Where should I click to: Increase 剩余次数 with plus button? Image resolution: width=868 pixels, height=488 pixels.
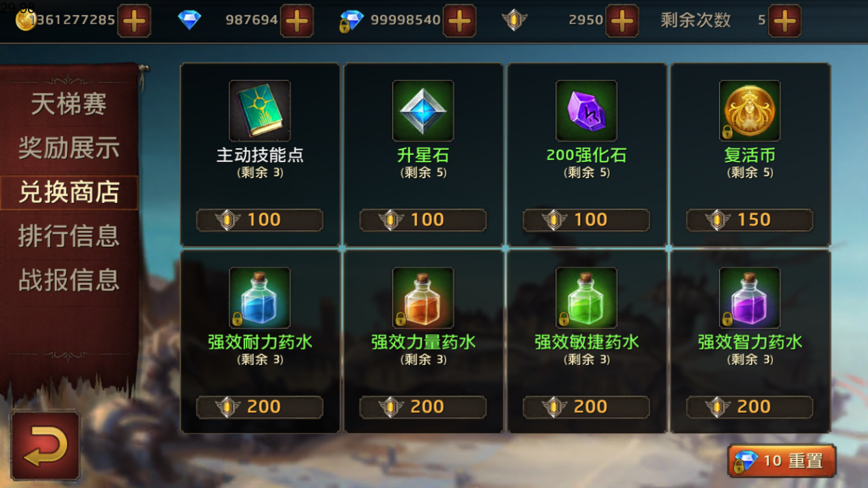785,21
